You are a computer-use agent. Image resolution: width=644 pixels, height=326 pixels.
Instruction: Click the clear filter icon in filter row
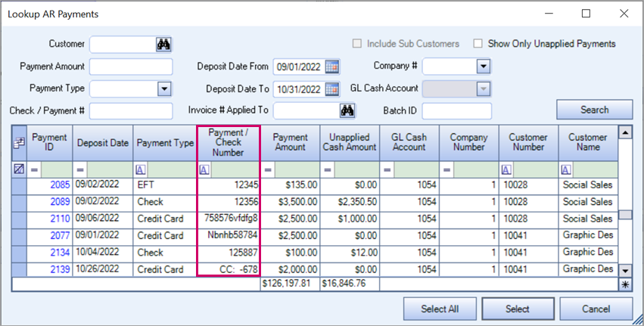coord(19,169)
